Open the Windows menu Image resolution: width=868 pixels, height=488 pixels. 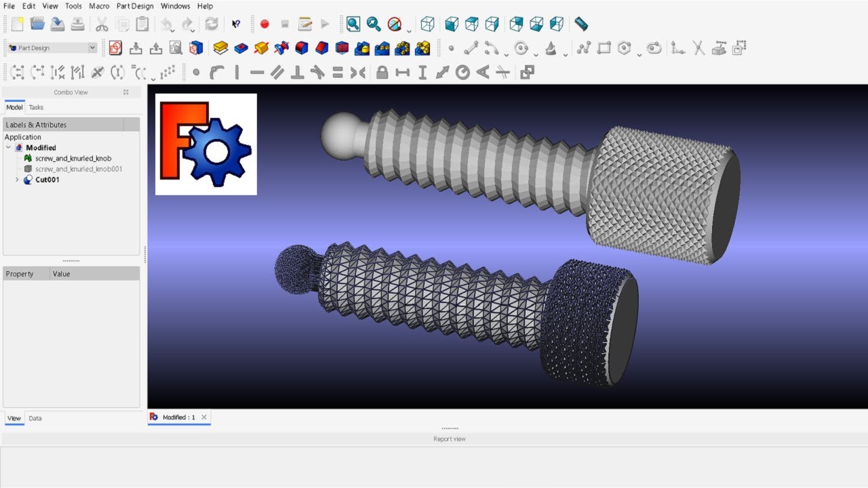pos(176,6)
